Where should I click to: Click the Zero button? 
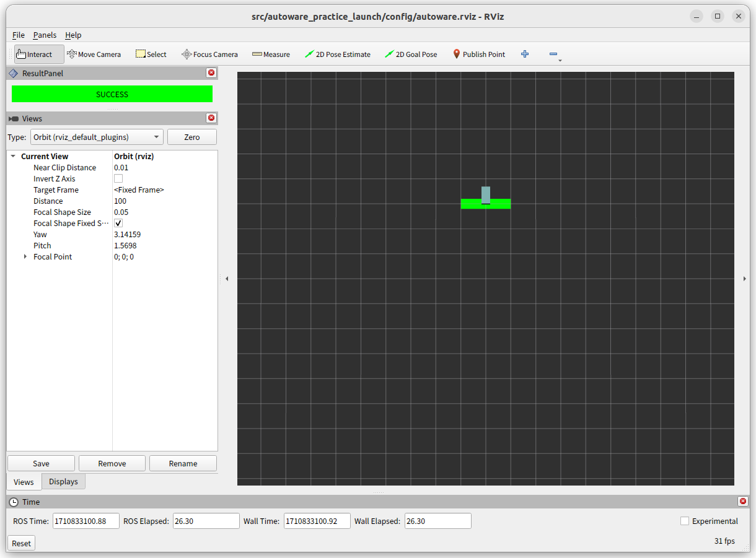(x=192, y=137)
